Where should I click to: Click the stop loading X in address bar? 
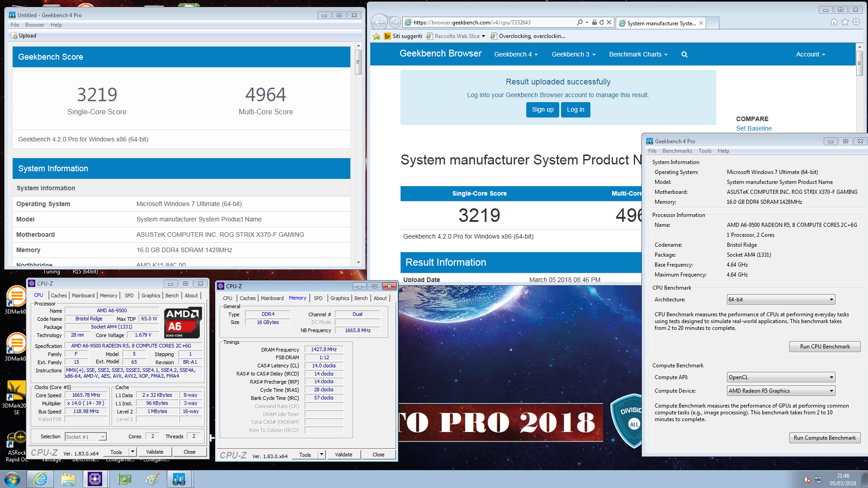(x=609, y=22)
